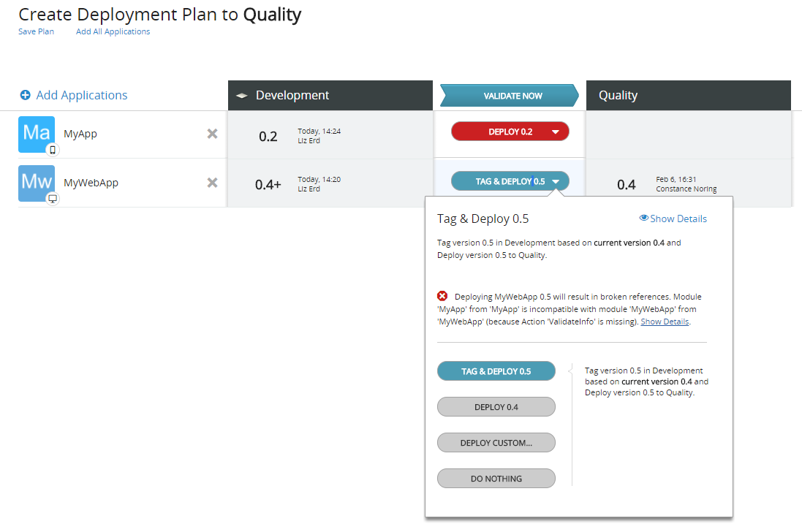Click the red error icon in the warning
This screenshot has height=532, width=802.
click(442, 296)
